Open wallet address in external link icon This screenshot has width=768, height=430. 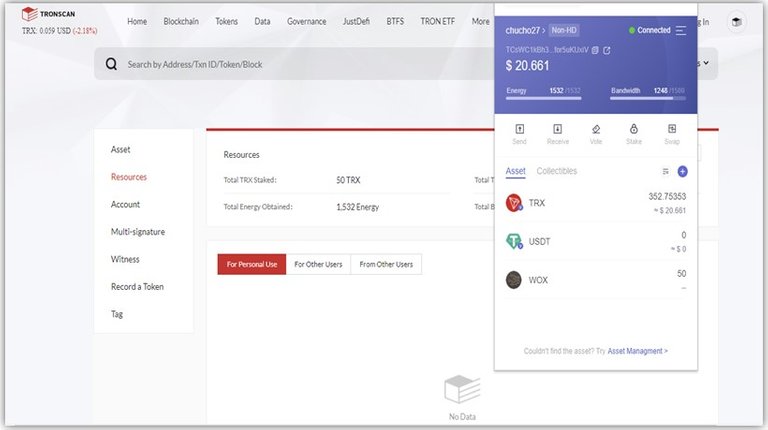[x=607, y=50]
